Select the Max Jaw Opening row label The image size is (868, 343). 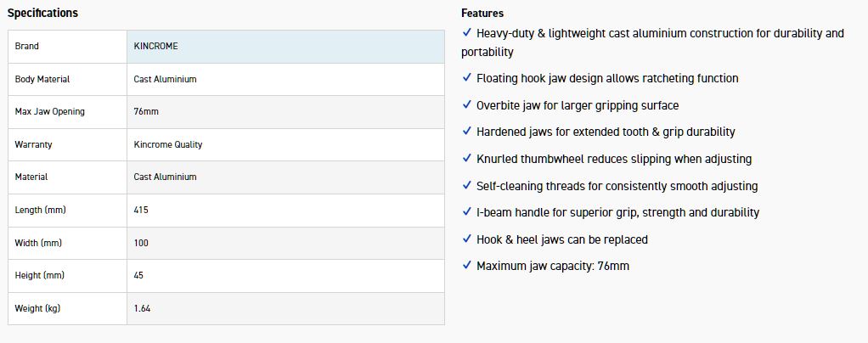[50, 111]
